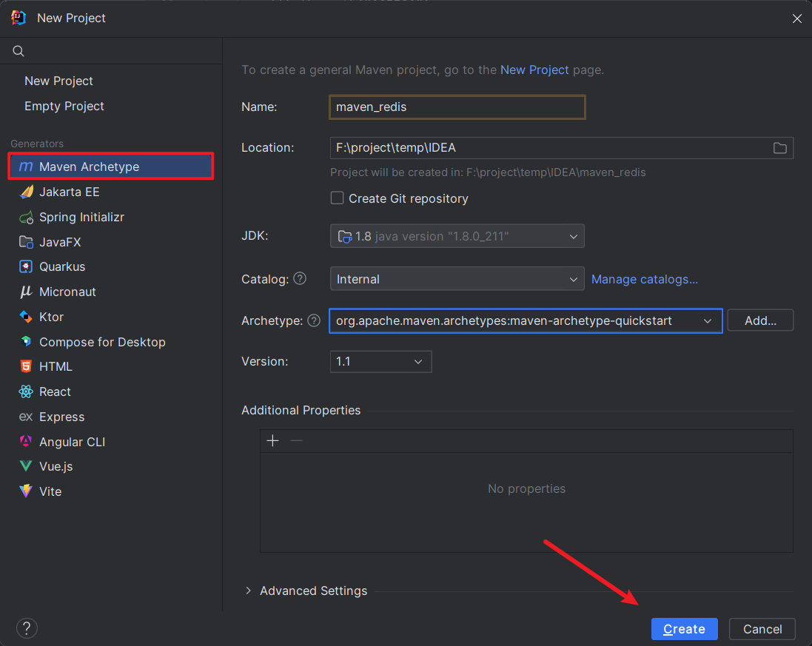
Task: Click the Catalog help question icon
Action: pos(300,278)
